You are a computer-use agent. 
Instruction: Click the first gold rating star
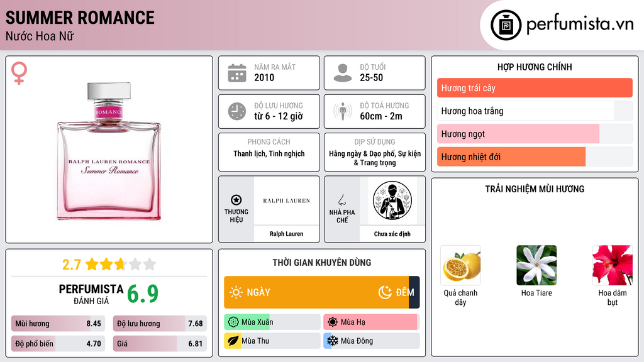[92, 264]
